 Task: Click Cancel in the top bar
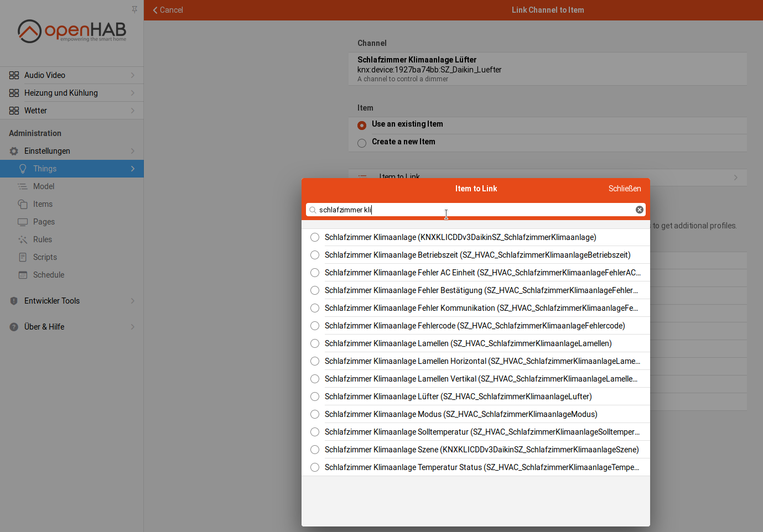coord(168,10)
